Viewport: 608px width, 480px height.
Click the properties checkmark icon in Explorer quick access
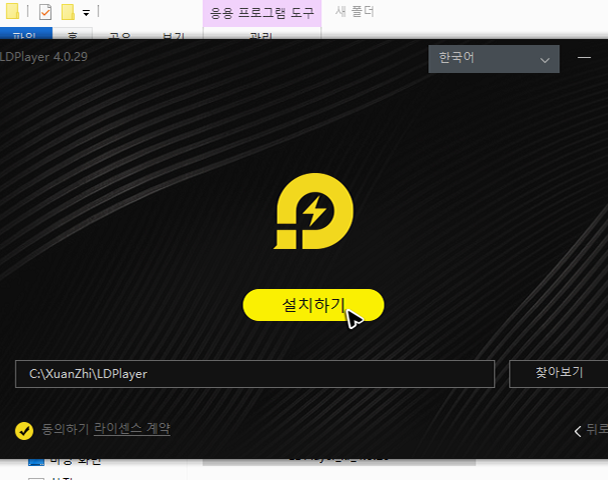point(45,12)
